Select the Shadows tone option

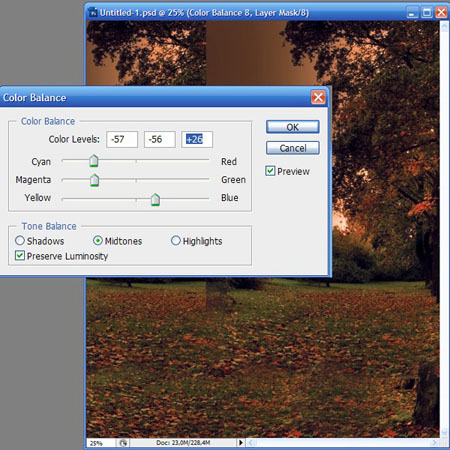pyautogui.click(x=20, y=240)
